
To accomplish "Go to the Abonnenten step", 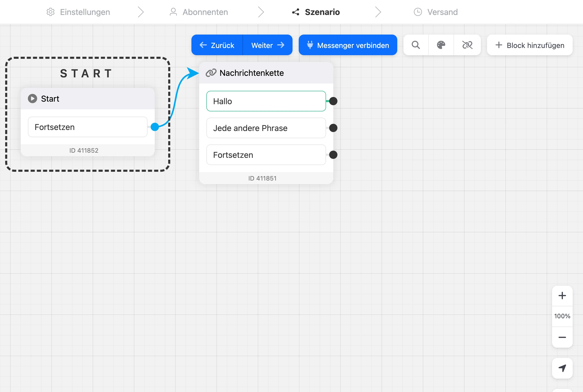I will 199,12.
